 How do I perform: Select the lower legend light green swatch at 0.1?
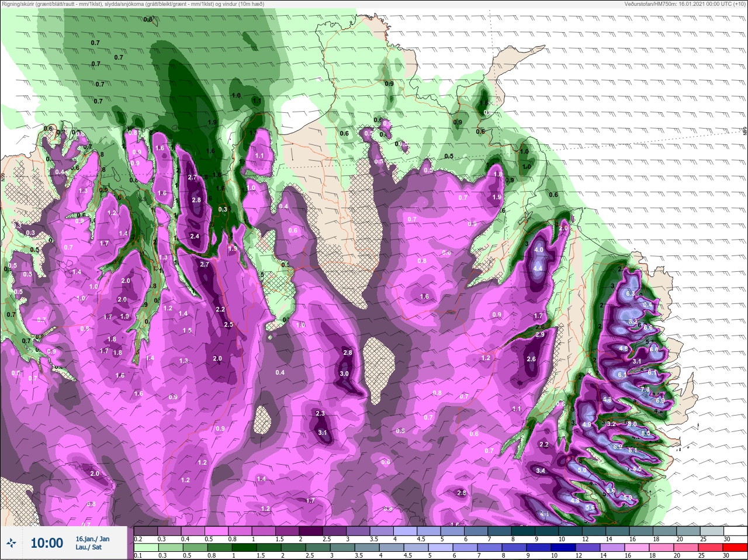[146, 547]
